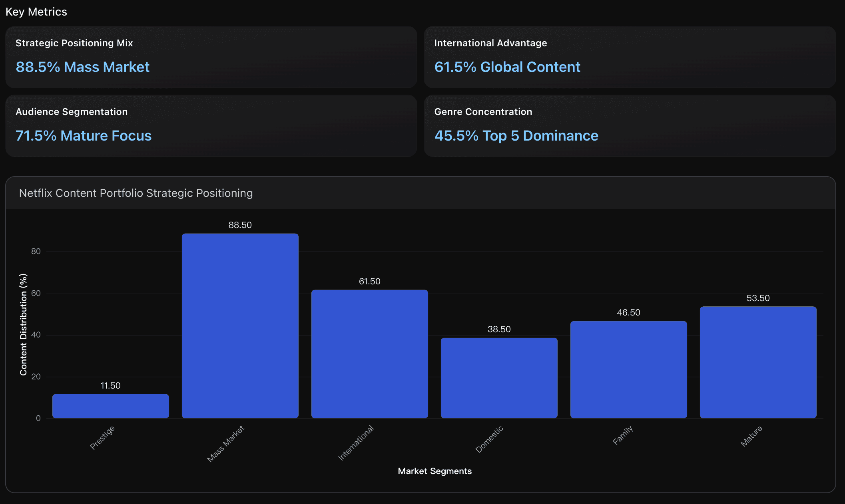Viewport: 845px width, 504px height.
Task: Click the 88.50 value label above Mass Market
Action: (x=240, y=225)
